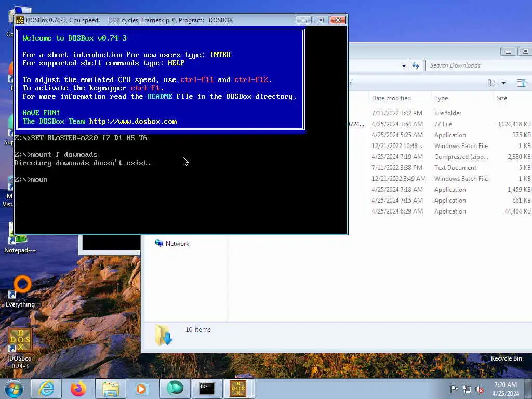Select the Windows Batch File dated 3:49 AM

[441, 179]
